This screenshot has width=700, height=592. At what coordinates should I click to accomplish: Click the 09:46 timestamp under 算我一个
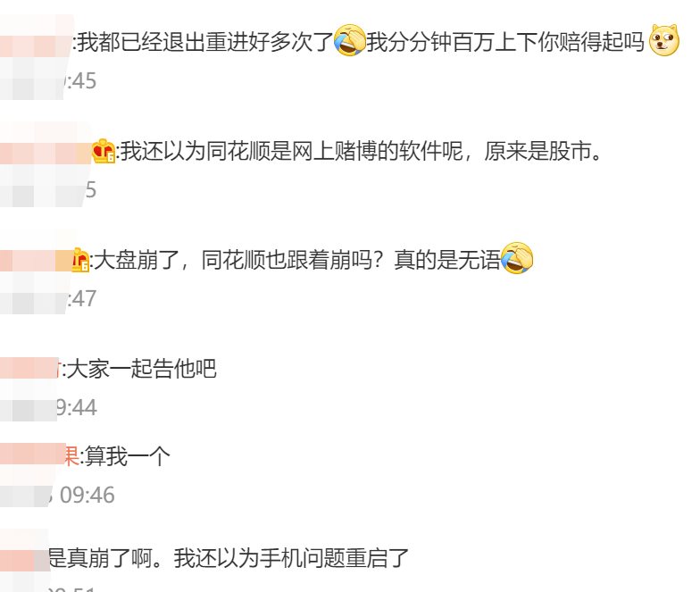[87, 495]
